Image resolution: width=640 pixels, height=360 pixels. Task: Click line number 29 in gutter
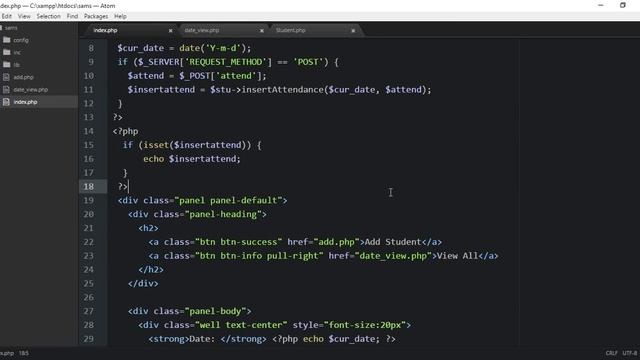coord(89,339)
